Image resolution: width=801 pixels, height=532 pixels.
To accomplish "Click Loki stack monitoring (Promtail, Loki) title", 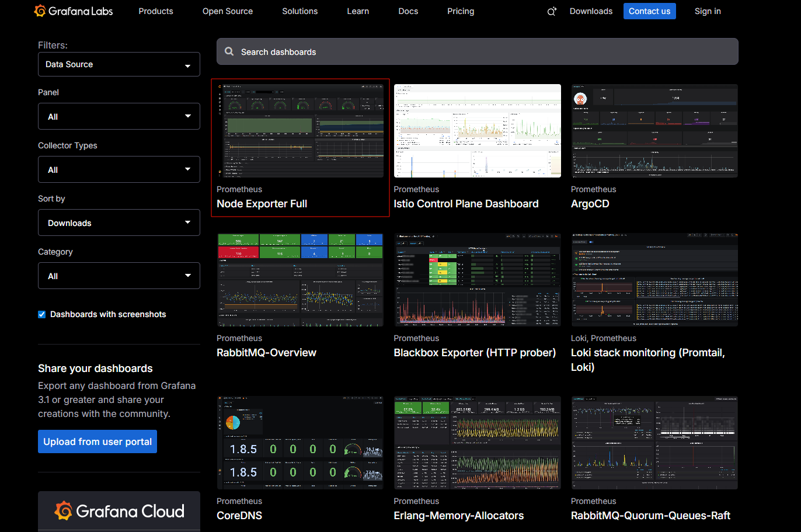I will click(648, 360).
